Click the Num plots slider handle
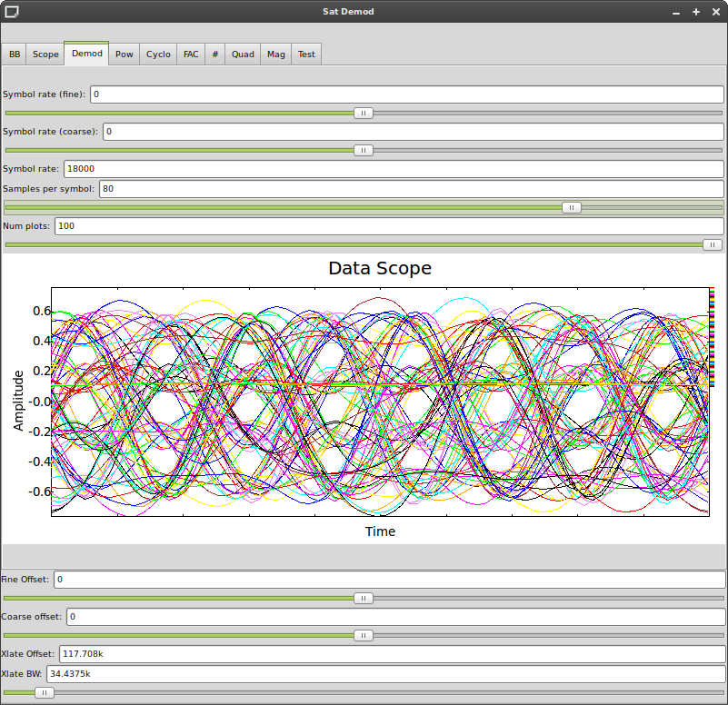The height and width of the screenshot is (705, 728). tap(713, 244)
